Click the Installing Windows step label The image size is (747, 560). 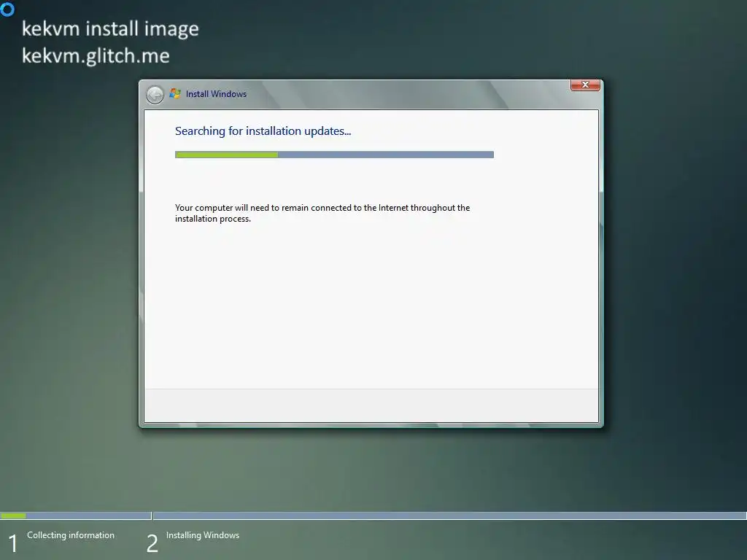pyautogui.click(x=203, y=535)
